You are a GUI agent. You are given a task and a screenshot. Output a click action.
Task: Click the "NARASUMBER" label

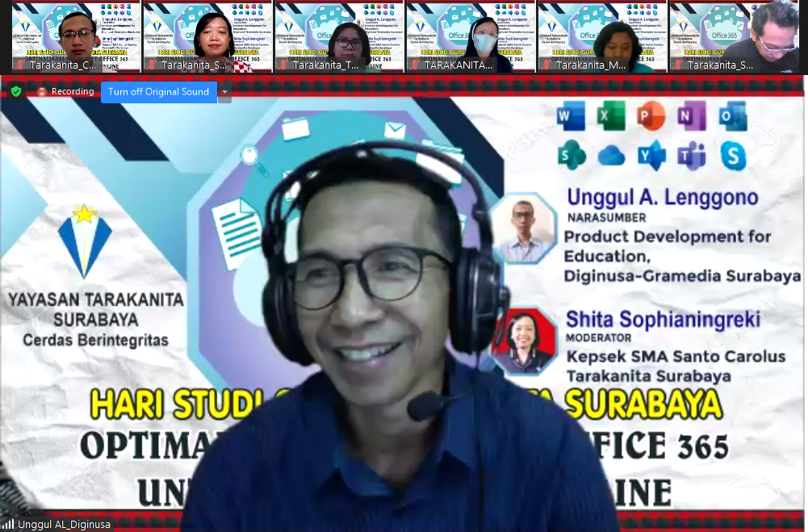pyautogui.click(x=606, y=217)
